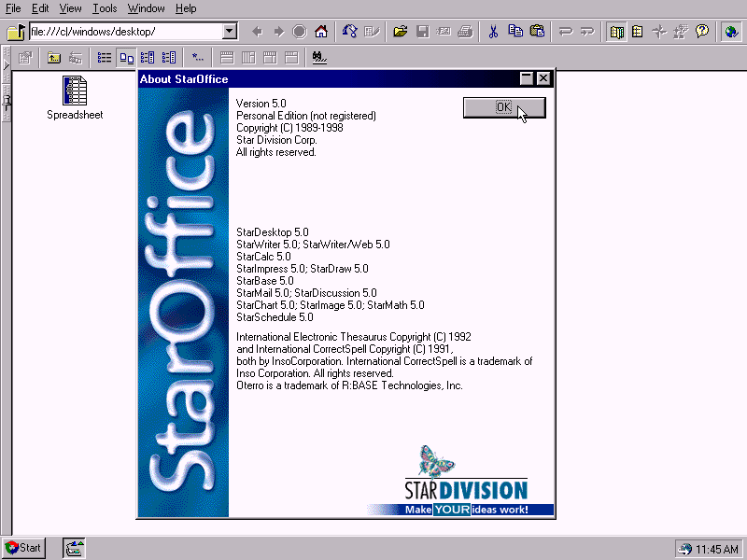The height and width of the screenshot is (560, 747).
Task: Click the greyed folder arrow icon next to Up One Level
Action: click(x=76, y=58)
